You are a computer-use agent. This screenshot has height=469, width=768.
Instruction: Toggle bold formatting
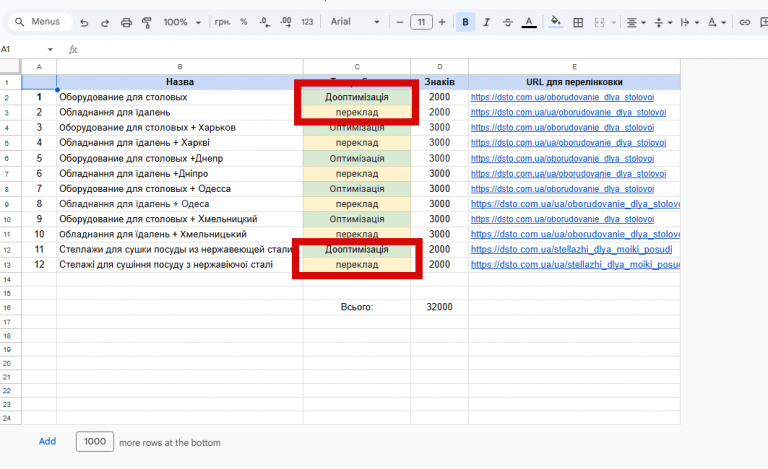465,22
